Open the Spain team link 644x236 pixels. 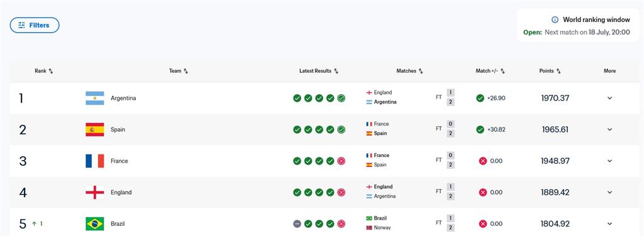coord(118,129)
